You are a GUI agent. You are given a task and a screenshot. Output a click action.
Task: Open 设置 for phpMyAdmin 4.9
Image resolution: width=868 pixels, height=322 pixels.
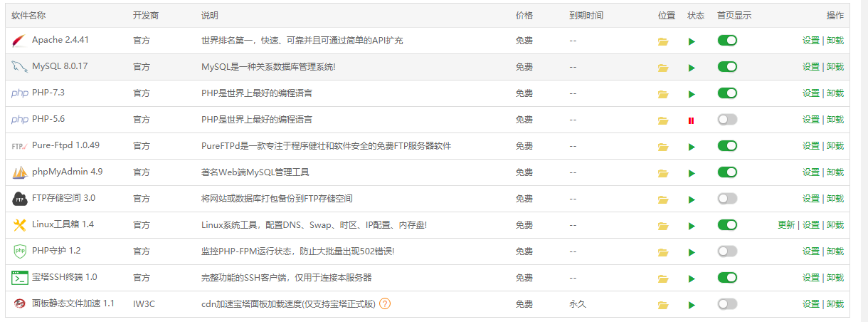[x=811, y=172]
